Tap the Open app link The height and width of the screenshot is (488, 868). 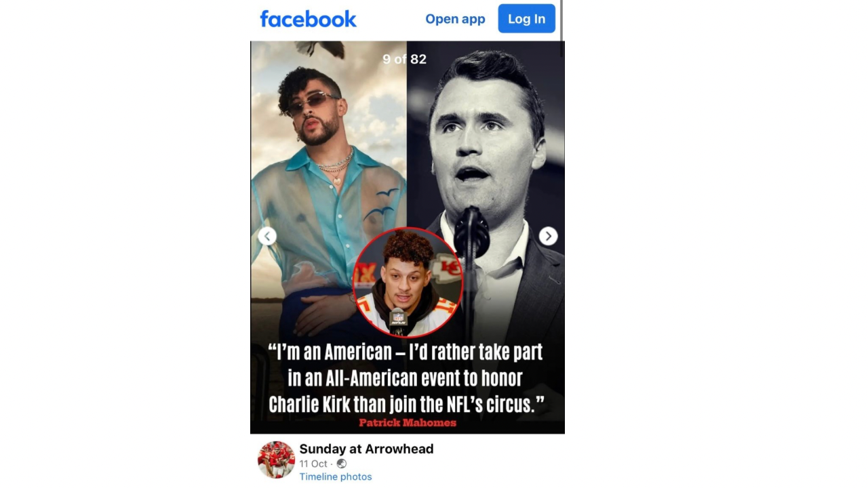click(455, 19)
